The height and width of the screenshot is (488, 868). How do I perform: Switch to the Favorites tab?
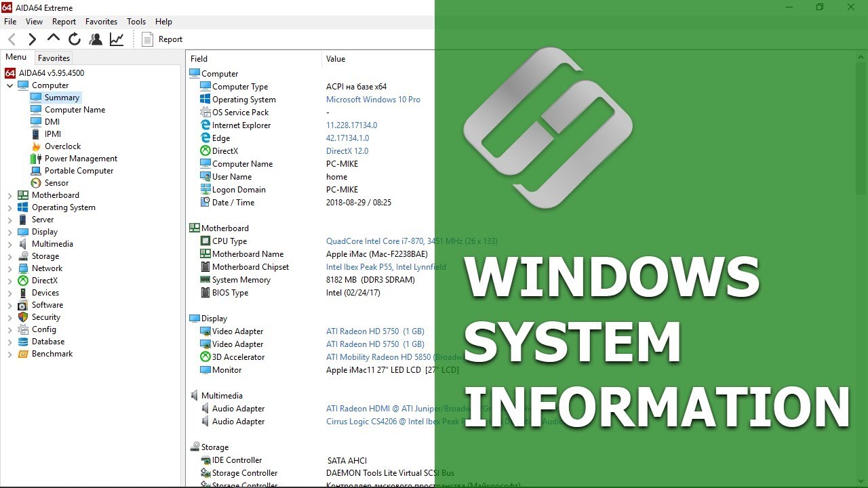54,58
